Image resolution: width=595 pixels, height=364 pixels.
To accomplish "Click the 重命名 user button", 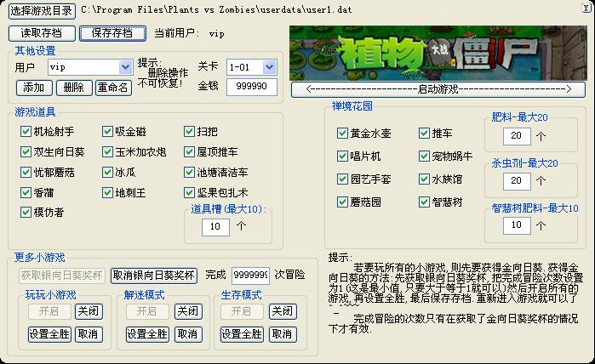I will click(x=113, y=88).
